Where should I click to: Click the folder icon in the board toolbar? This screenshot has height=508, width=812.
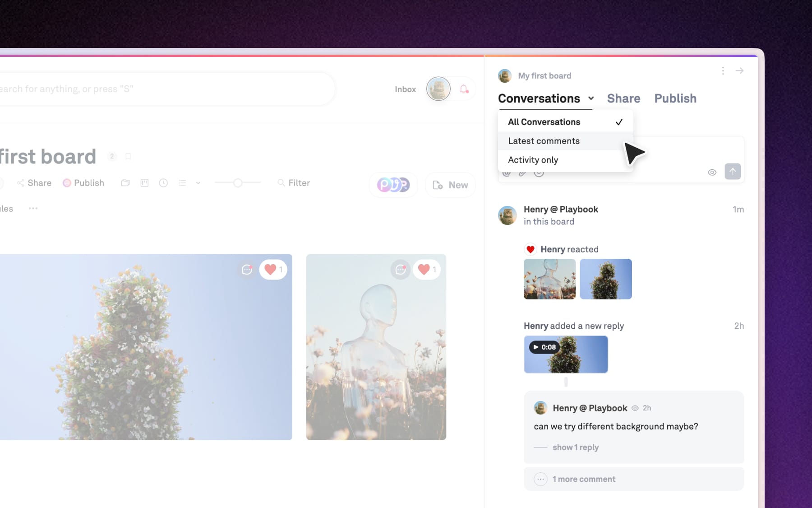click(125, 183)
